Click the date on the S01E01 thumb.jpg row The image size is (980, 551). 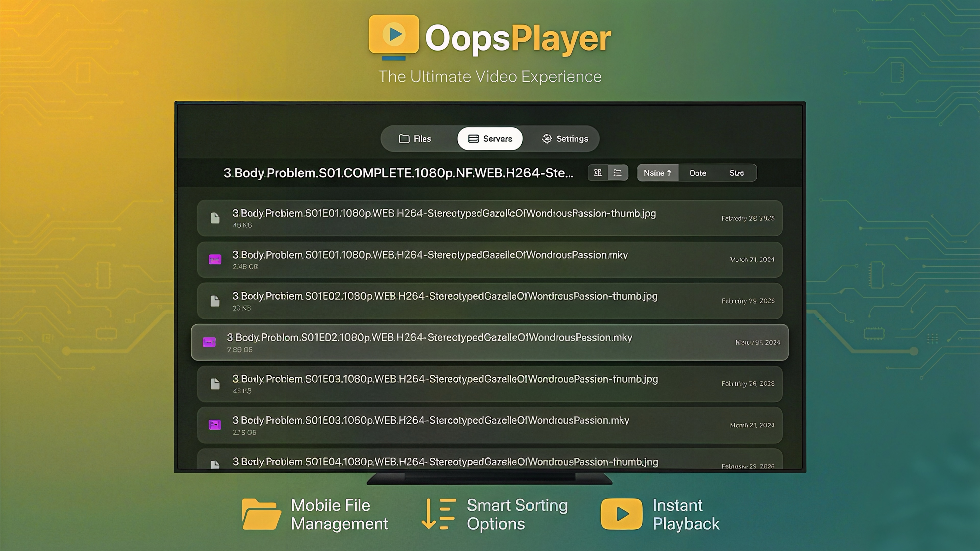point(748,218)
